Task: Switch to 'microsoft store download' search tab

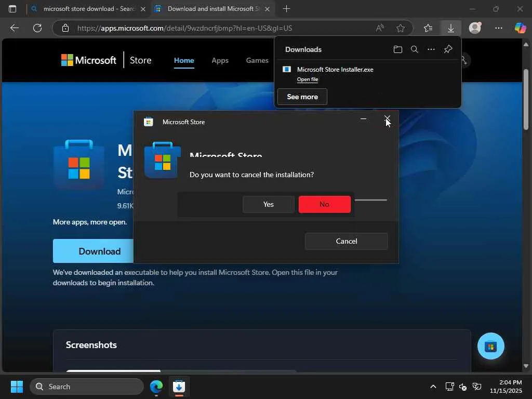Action: point(89,9)
